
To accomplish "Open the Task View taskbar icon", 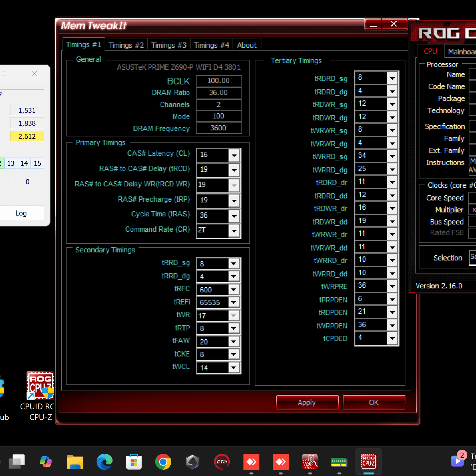I will tap(17, 461).
